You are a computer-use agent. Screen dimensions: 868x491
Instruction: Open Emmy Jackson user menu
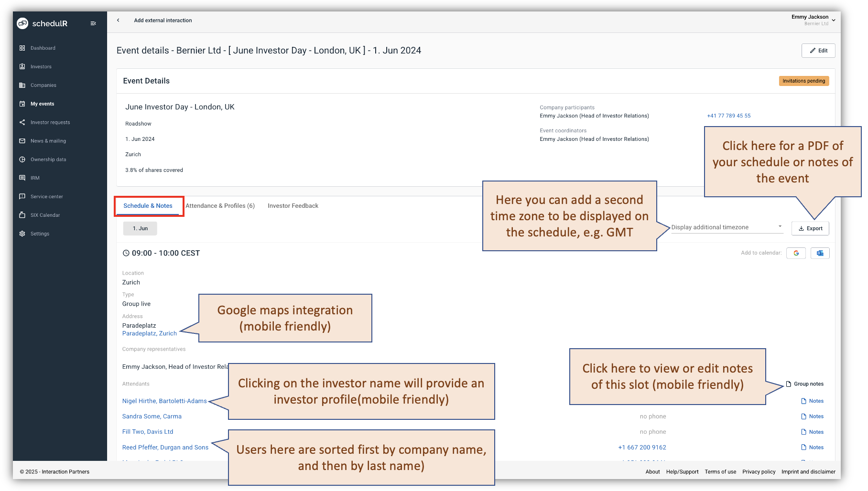tap(814, 20)
